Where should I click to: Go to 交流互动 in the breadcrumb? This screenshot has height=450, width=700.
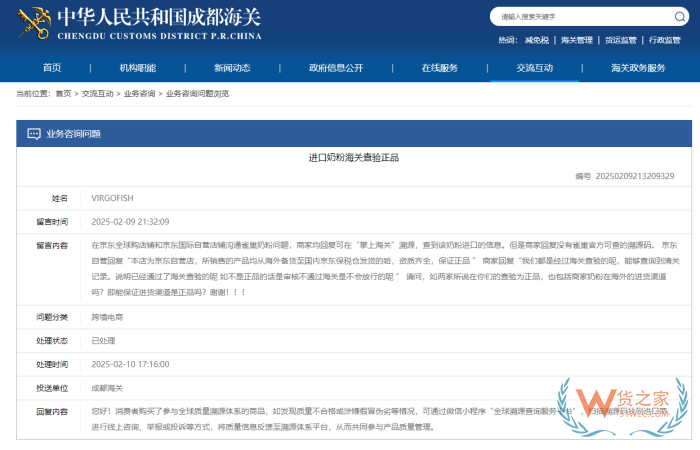coord(97,93)
